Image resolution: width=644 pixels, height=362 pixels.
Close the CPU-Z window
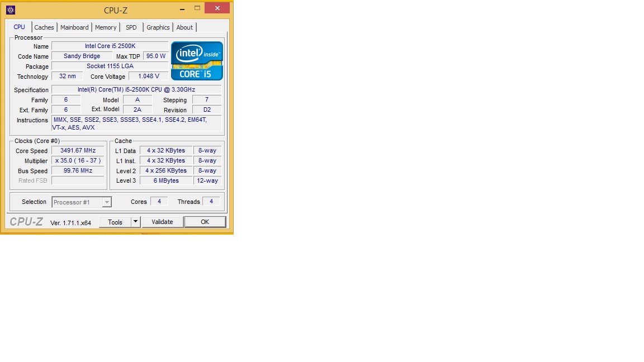(217, 8)
